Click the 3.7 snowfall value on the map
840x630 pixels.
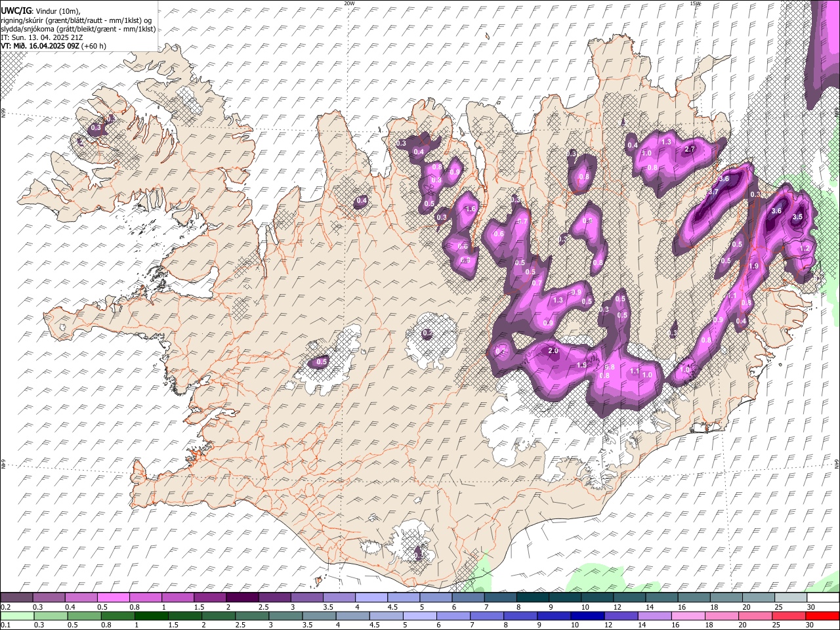(714, 192)
